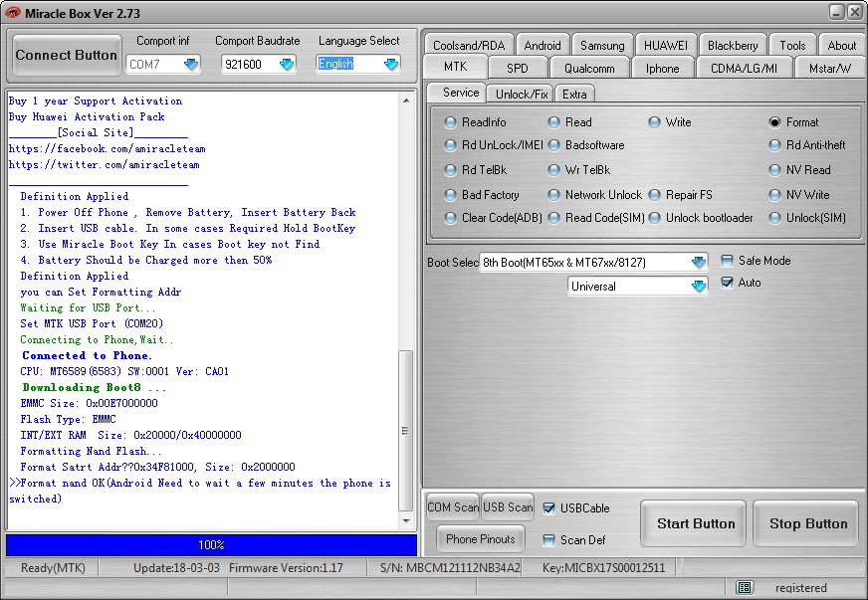Open the Iphone tab
868x600 pixels.
[x=662, y=68]
